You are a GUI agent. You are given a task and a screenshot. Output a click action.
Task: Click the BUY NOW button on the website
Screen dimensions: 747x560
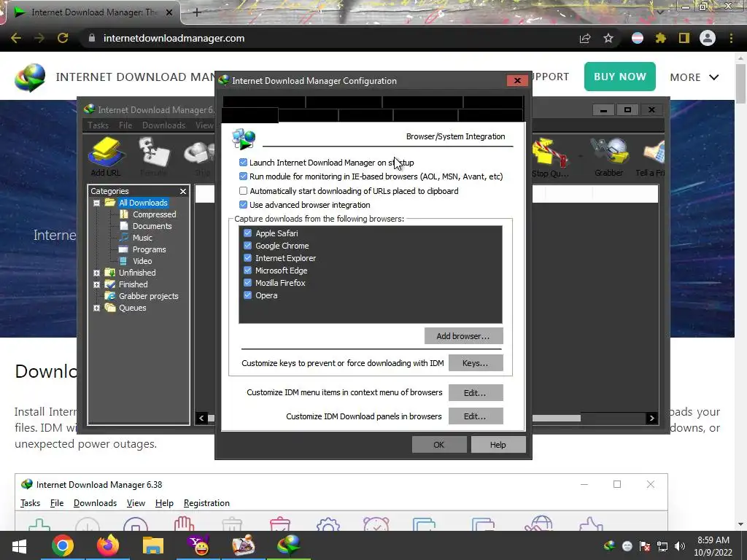pyautogui.click(x=620, y=77)
